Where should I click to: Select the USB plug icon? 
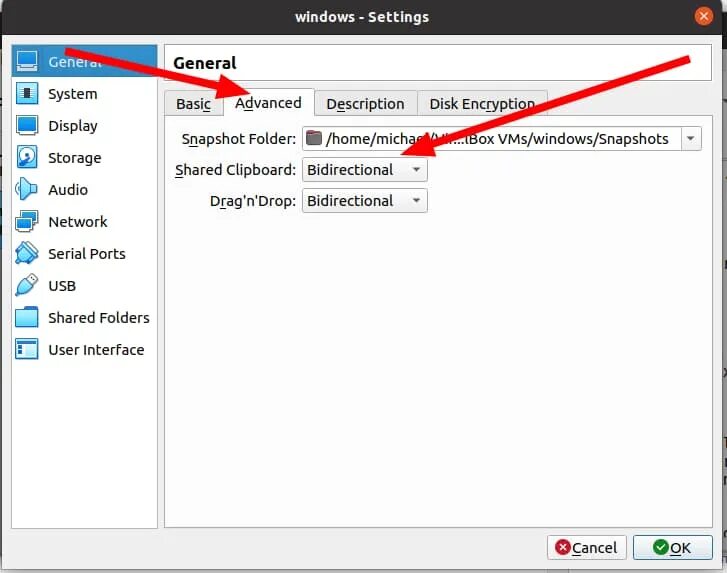pos(28,286)
